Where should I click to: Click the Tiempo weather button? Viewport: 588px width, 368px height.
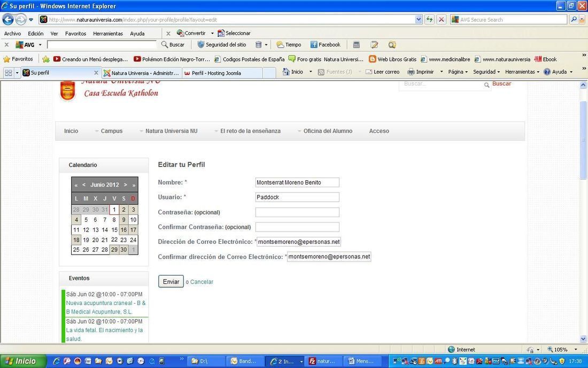tap(289, 44)
